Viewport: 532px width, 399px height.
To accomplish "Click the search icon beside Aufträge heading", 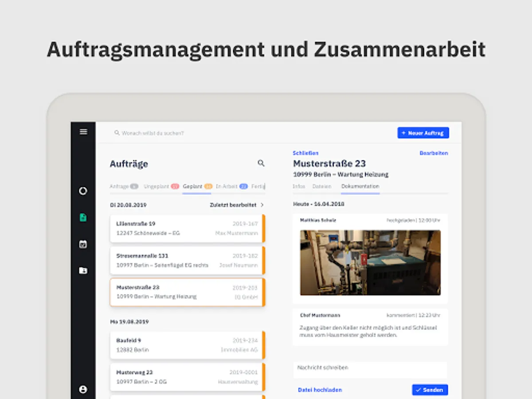I will point(261,163).
